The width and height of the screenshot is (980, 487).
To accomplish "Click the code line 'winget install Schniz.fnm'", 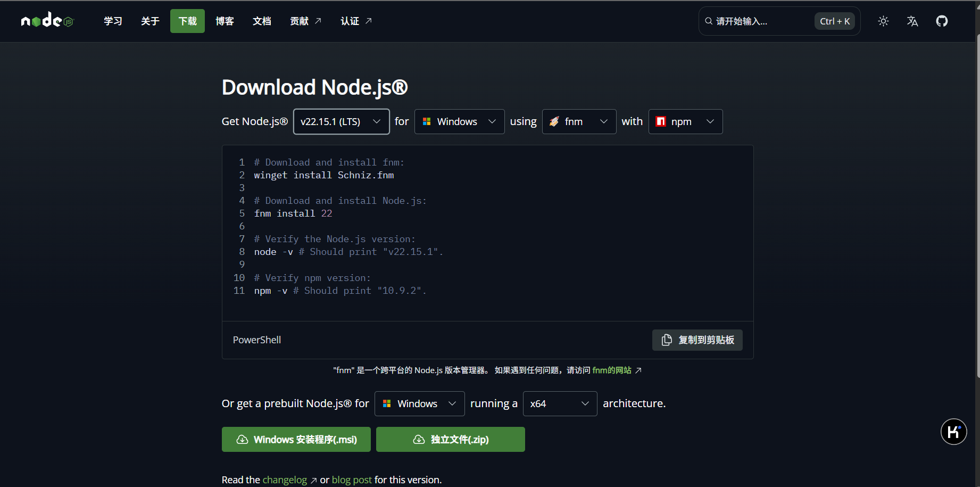I will (324, 175).
